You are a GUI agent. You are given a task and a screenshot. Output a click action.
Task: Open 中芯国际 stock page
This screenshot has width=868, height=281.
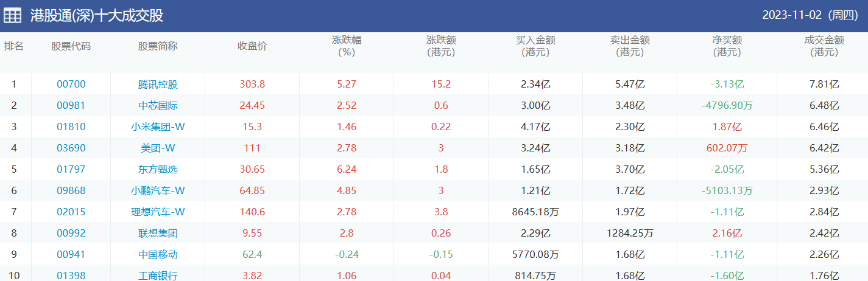point(158,105)
